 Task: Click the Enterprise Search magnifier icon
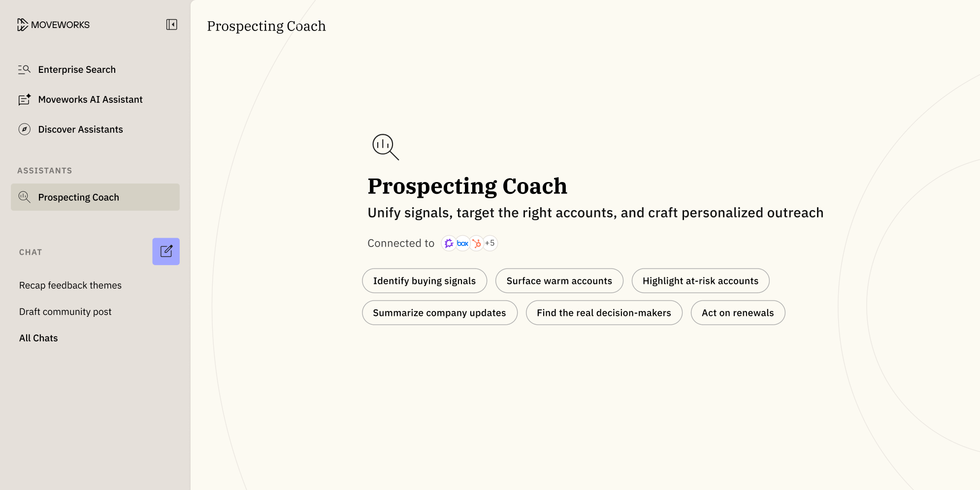point(24,69)
